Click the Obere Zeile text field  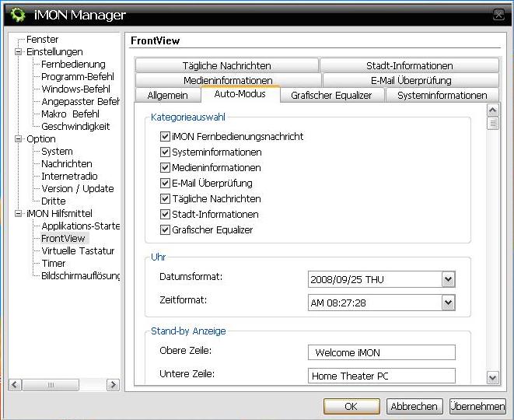[x=382, y=352]
